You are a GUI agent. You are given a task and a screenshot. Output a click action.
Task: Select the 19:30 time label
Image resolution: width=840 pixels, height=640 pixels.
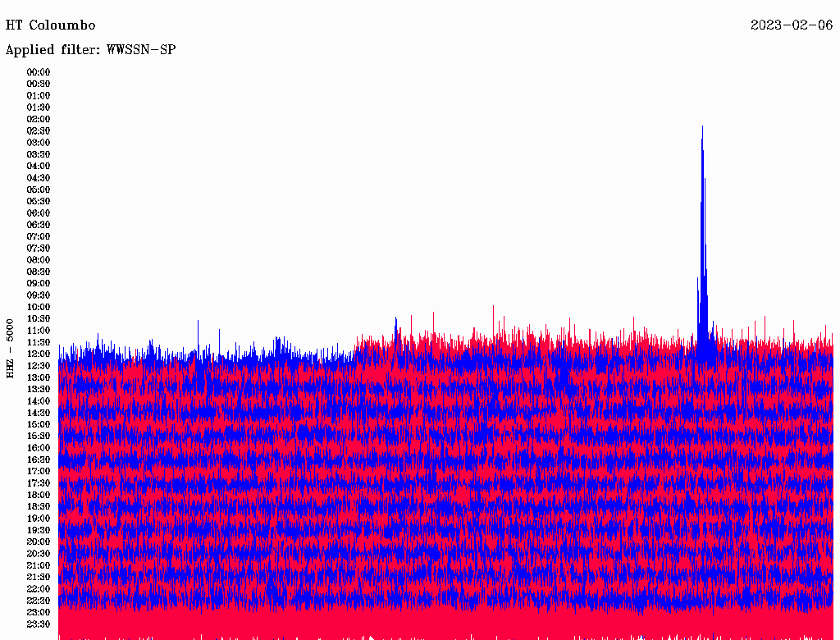(39, 530)
